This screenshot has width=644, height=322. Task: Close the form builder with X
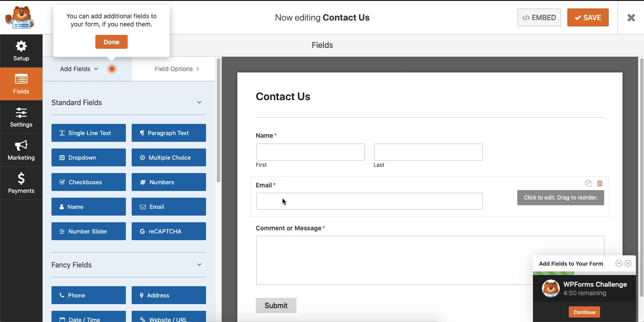[631, 17]
